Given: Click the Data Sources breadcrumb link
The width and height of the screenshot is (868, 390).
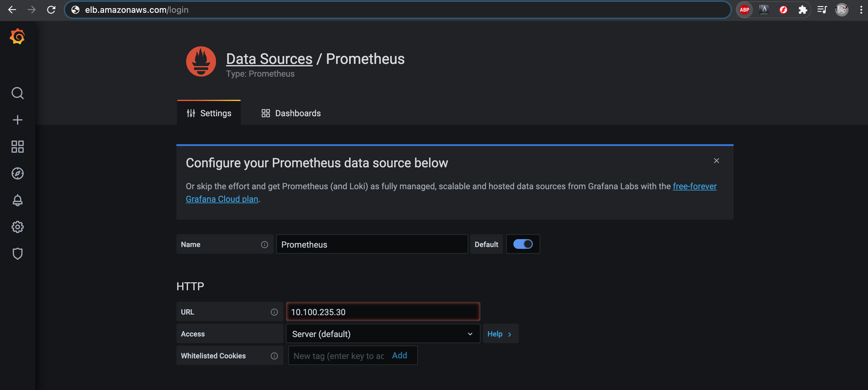Looking at the screenshot, I should 269,59.
